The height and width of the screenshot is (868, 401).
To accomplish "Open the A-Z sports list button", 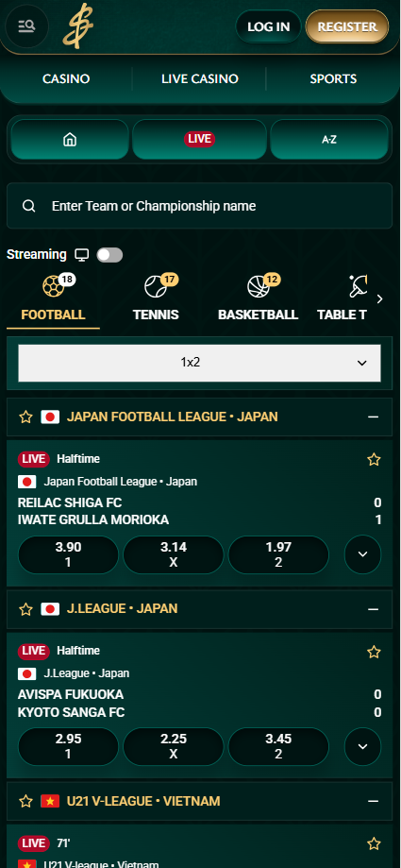I will [x=329, y=140].
